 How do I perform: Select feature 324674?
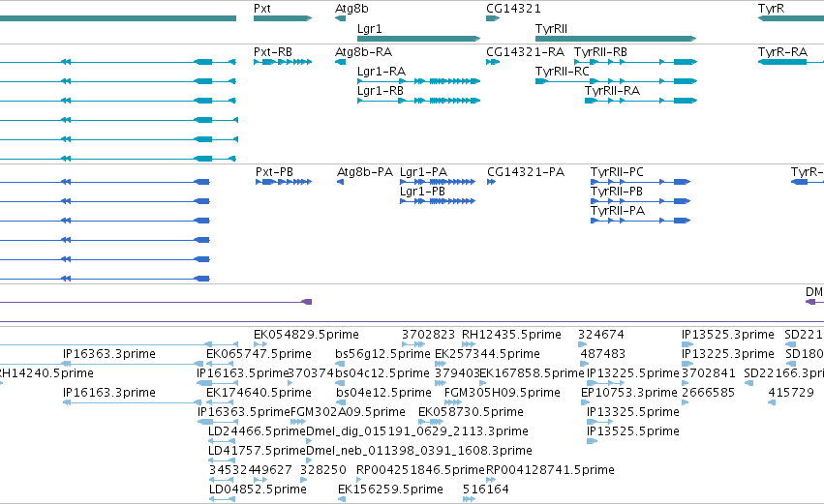point(601,335)
